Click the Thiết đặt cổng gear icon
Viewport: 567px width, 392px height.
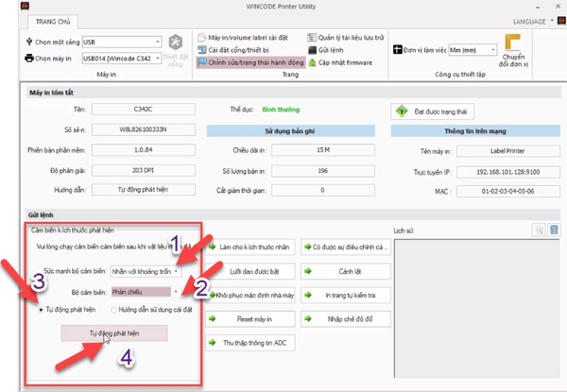tap(175, 44)
